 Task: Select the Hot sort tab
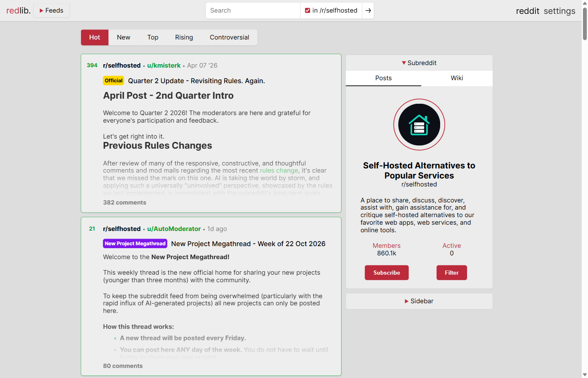pos(94,37)
